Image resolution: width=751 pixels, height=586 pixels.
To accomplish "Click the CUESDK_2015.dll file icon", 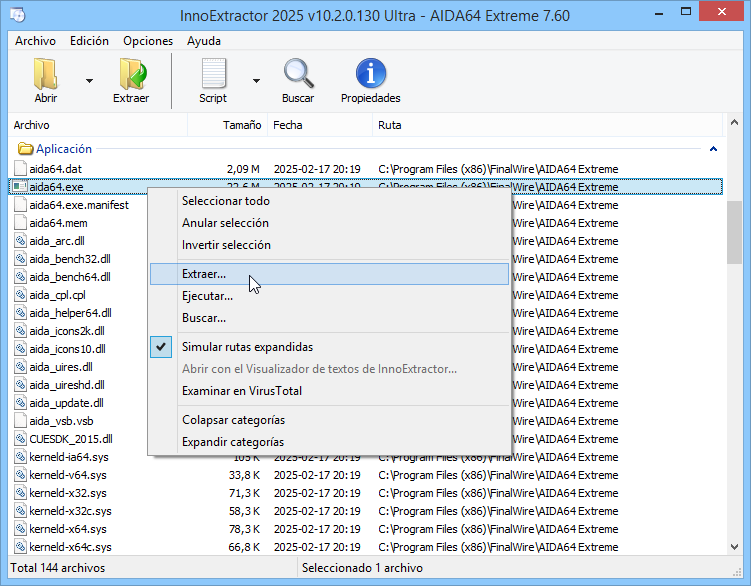I will tap(20, 439).
